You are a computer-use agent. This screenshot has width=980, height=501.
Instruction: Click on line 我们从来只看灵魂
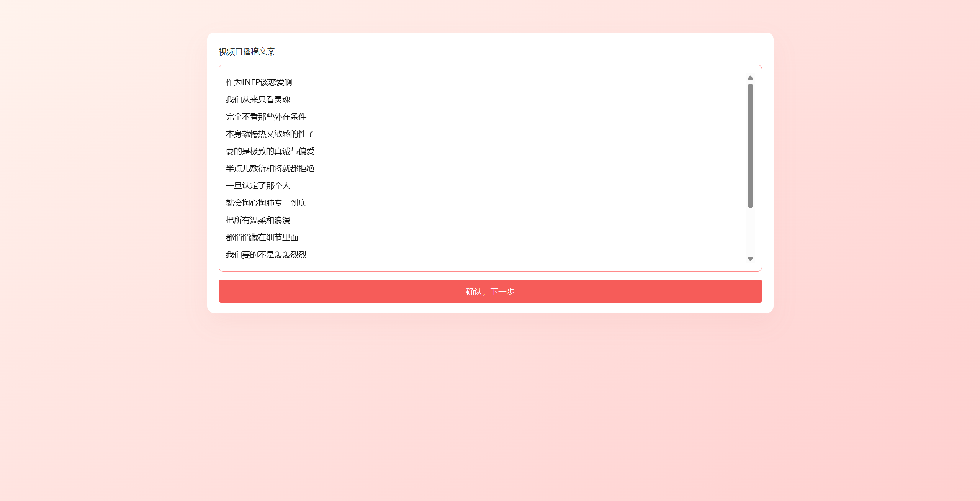(258, 100)
